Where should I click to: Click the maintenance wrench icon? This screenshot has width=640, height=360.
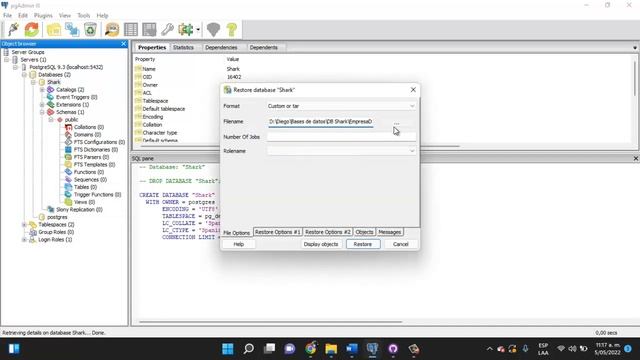[167, 29]
